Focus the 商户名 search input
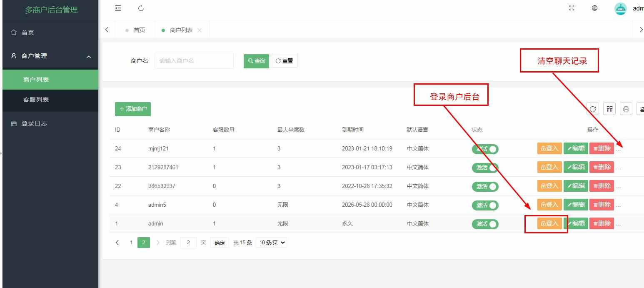The height and width of the screenshot is (288, 644). point(194,61)
